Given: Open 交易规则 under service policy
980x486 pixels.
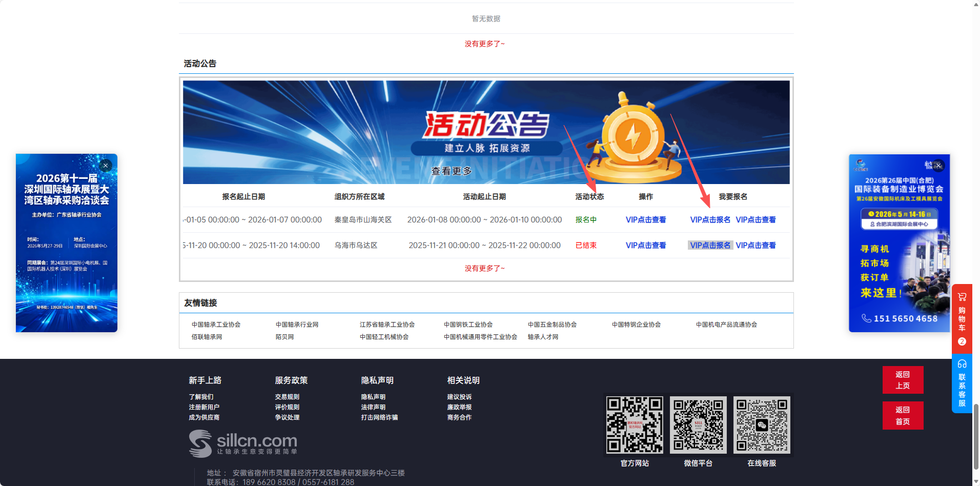Looking at the screenshot, I should click(x=287, y=397).
